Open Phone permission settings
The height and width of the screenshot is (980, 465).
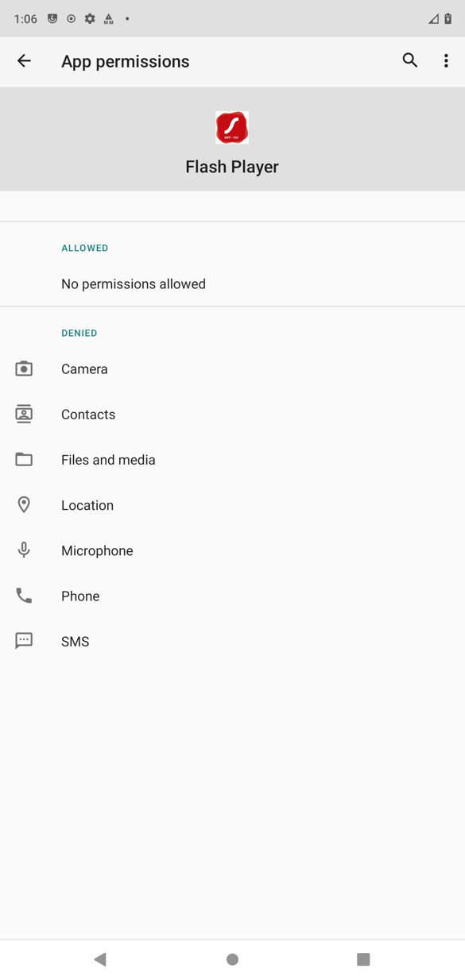click(232, 596)
